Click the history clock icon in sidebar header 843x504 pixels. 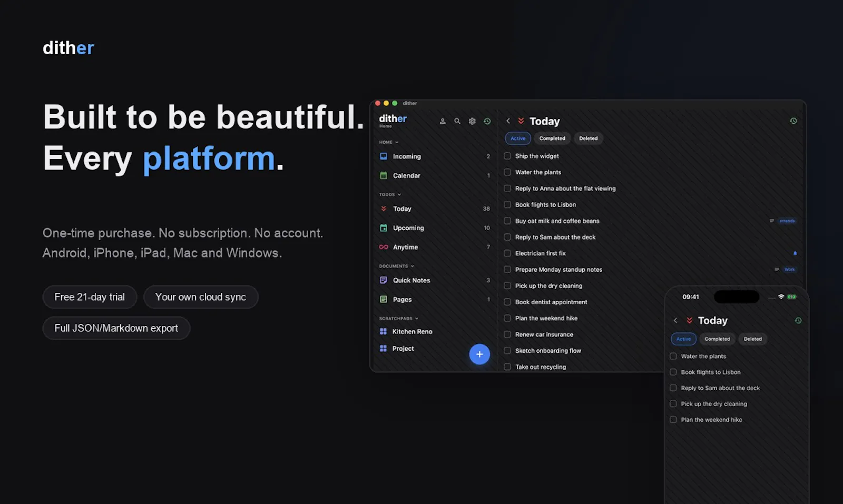[x=487, y=121]
